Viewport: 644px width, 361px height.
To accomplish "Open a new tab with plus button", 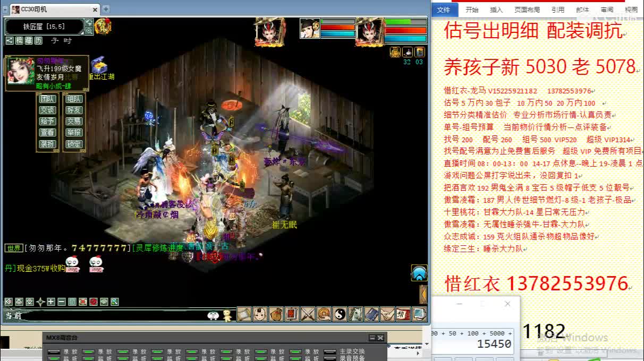I will pyautogui.click(x=106, y=9).
